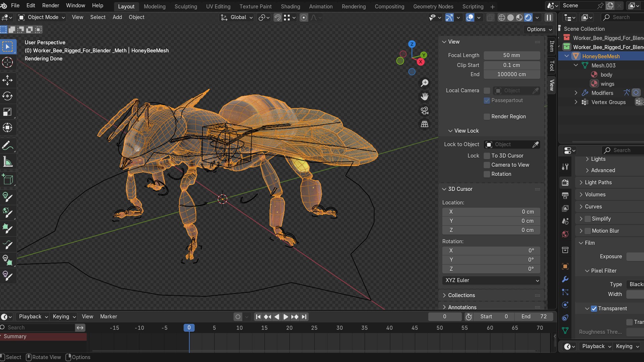
Task: Click the zoom magnifier viewport icon
Action: tap(425, 83)
